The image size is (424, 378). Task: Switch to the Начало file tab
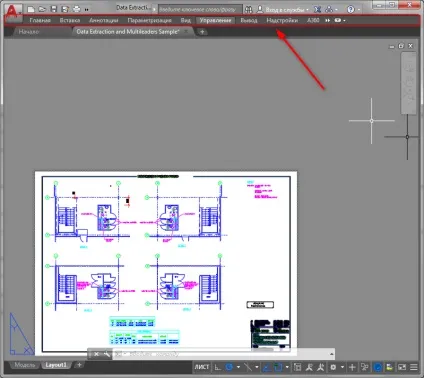[x=29, y=32]
